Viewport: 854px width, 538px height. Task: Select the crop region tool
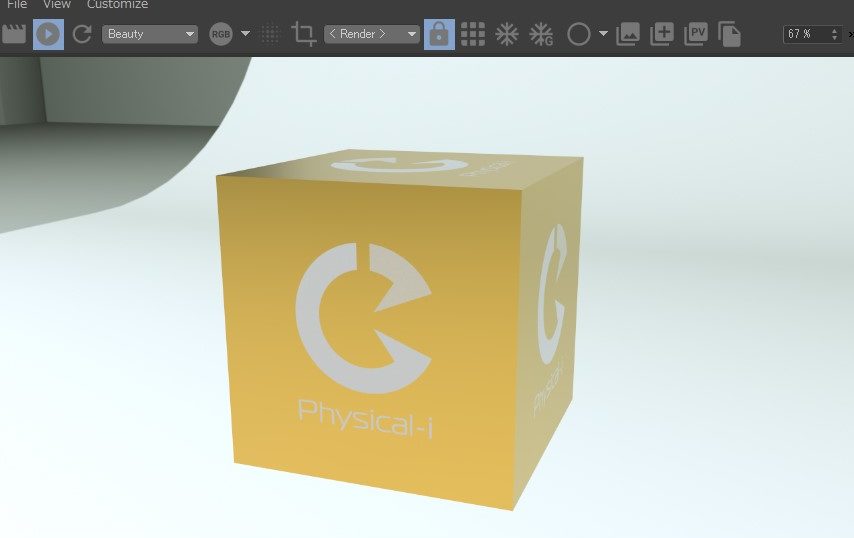(303, 34)
